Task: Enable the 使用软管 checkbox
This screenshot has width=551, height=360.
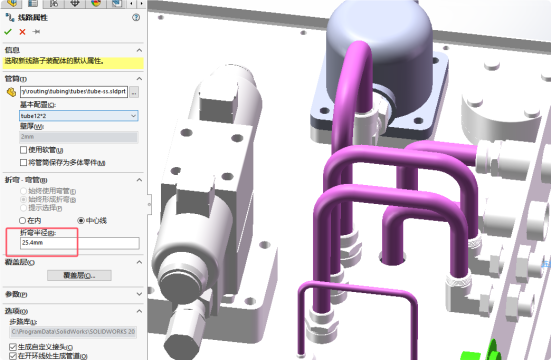Action: pos(24,150)
